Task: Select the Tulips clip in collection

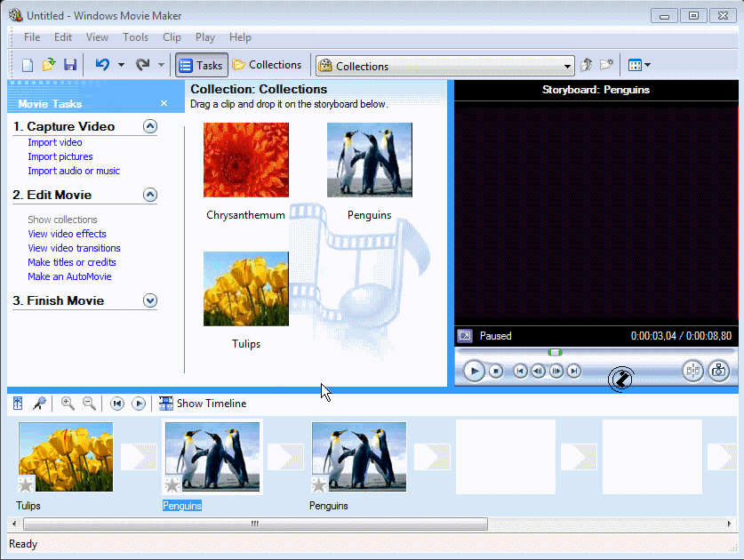Action: click(x=246, y=289)
